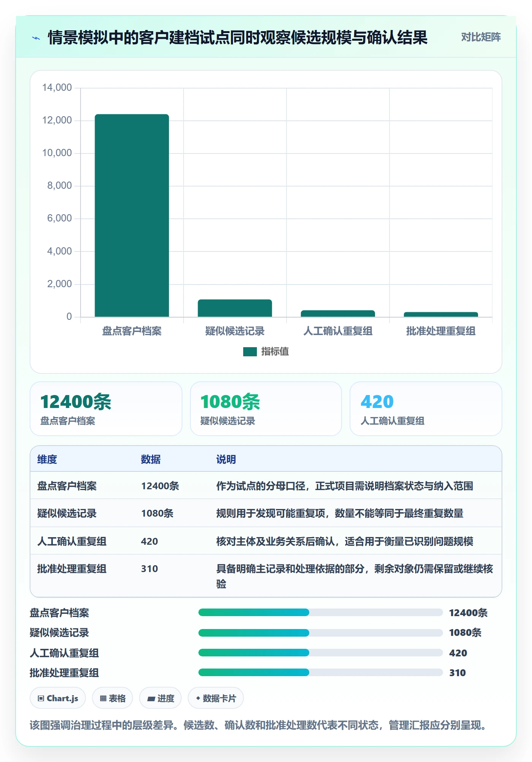Click the 310 value in the table
Image resolution: width=532 pixels, height=762 pixels.
click(x=149, y=569)
